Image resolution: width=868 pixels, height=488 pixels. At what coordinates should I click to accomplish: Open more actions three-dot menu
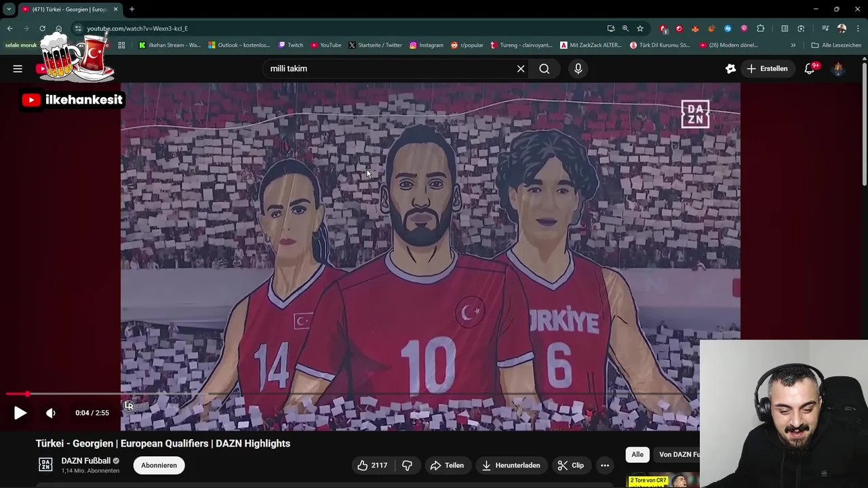click(605, 465)
